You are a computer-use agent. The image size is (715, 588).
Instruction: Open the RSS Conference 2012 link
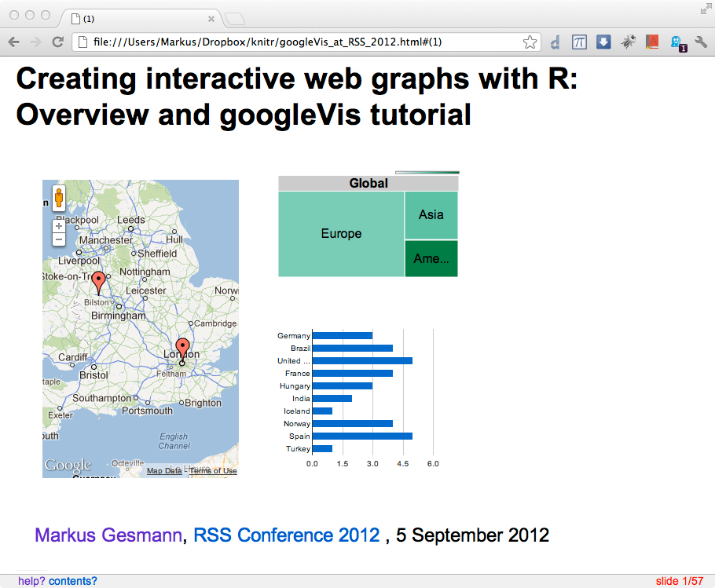pyautogui.click(x=286, y=535)
